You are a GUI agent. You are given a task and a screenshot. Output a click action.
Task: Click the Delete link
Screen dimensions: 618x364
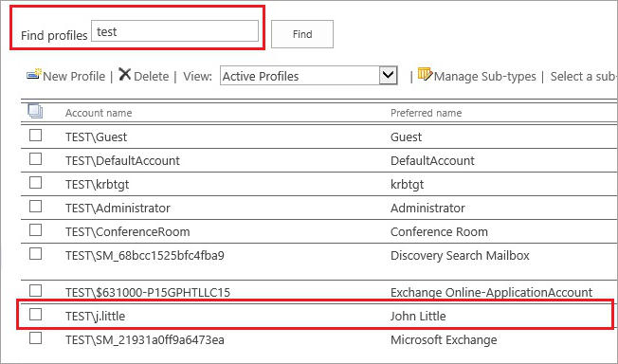pyautogui.click(x=151, y=76)
